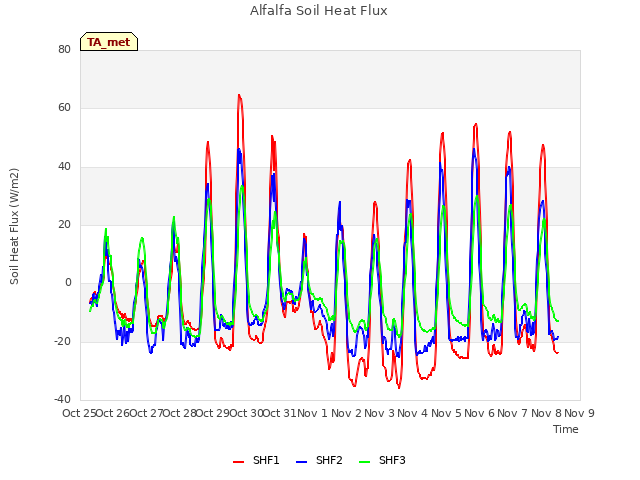Toggle the SHF3 legend entry
Image resolution: width=640 pixels, height=480 pixels.
[382, 460]
